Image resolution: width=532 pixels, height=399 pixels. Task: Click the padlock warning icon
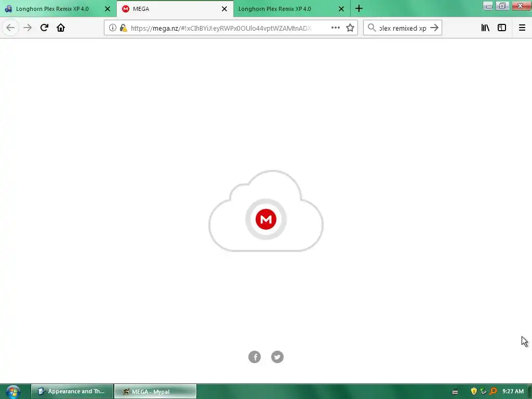tap(123, 28)
